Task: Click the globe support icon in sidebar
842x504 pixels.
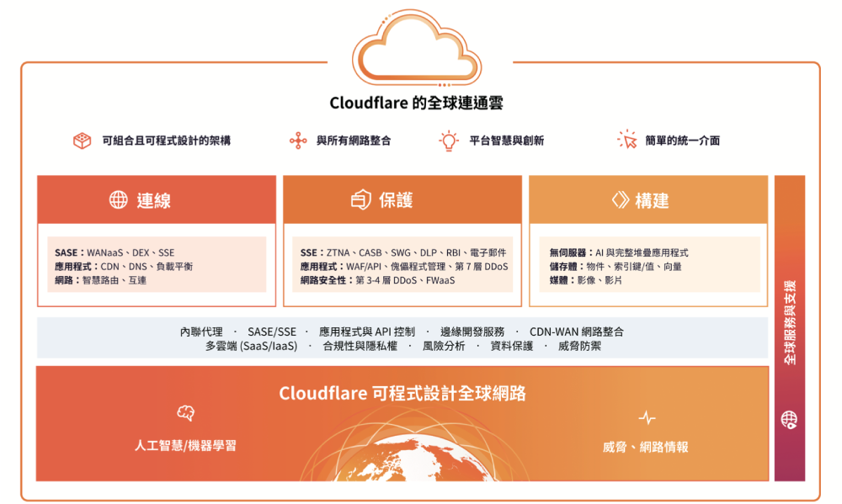Action: coord(790,420)
